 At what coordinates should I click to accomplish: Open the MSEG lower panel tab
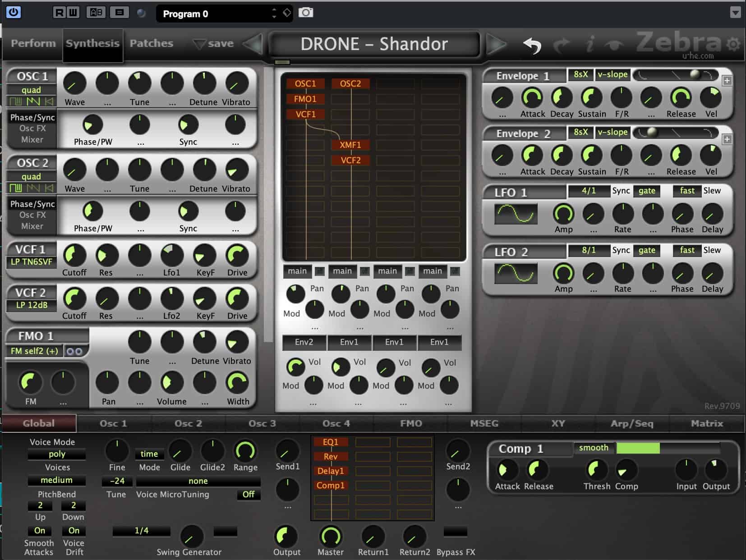click(x=484, y=423)
